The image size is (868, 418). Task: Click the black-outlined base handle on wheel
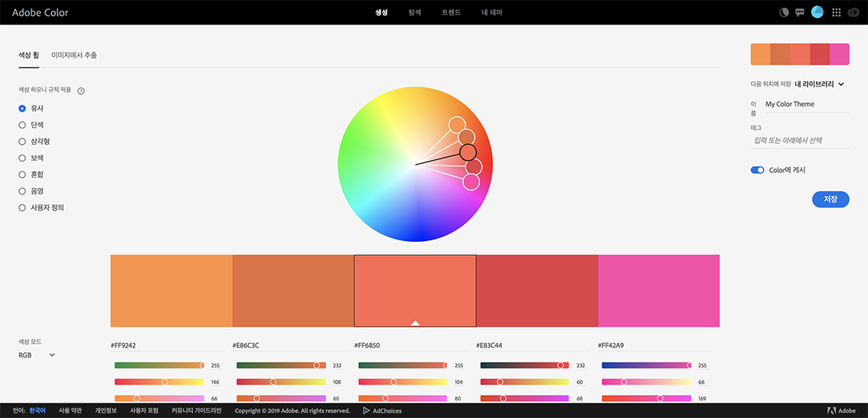coord(468,152)
